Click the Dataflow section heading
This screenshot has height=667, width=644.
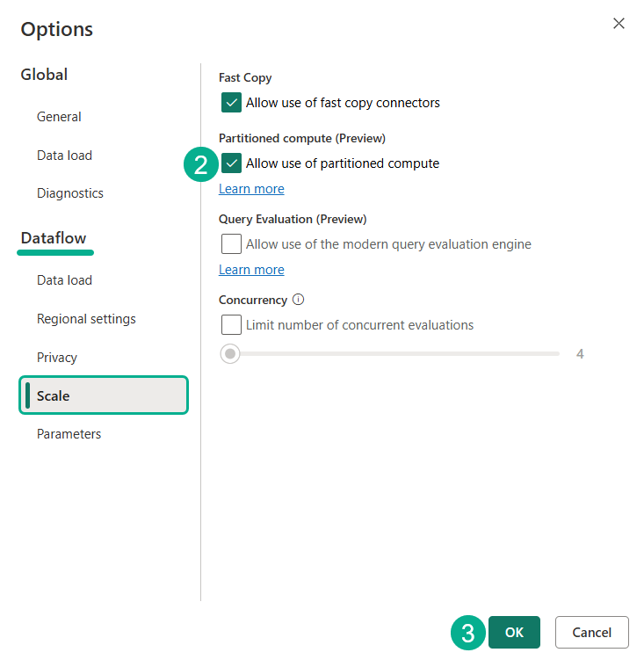(54, 238)
